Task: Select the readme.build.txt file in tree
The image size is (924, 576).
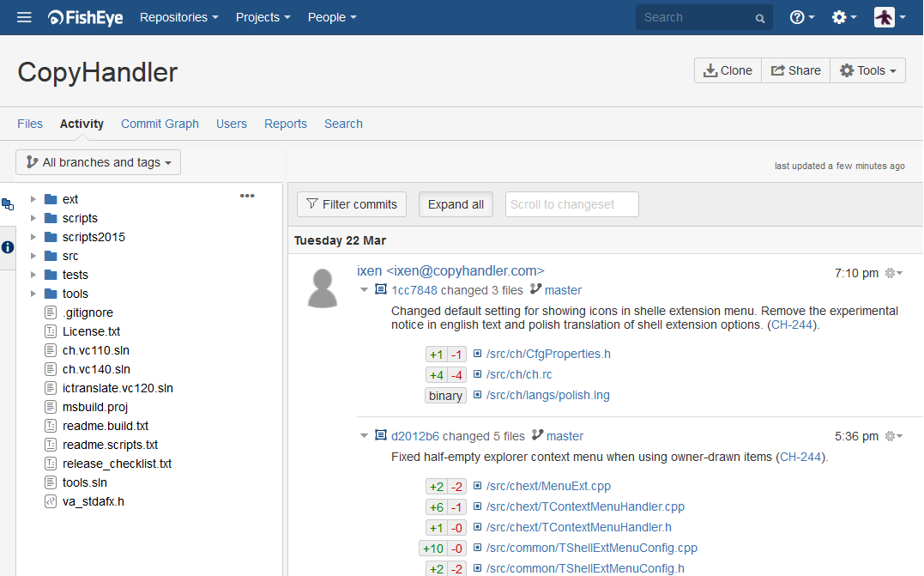Action: [x=106, y=426]
